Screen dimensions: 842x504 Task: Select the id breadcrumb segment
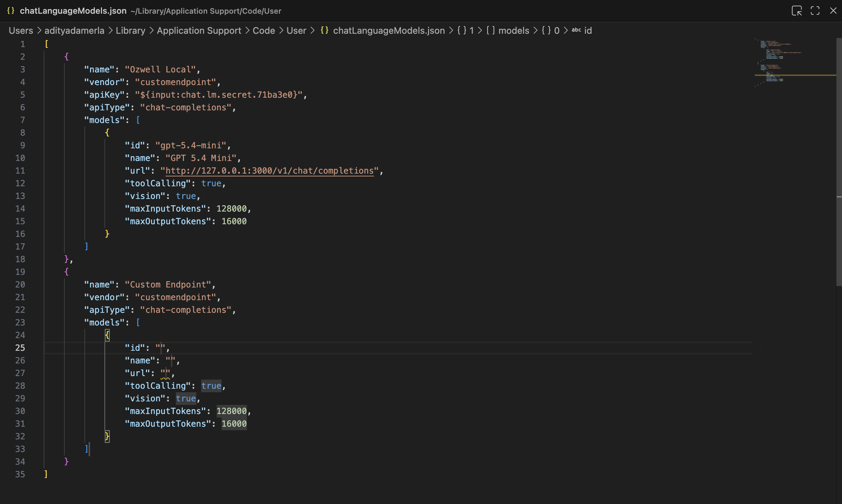coord(588,31)
